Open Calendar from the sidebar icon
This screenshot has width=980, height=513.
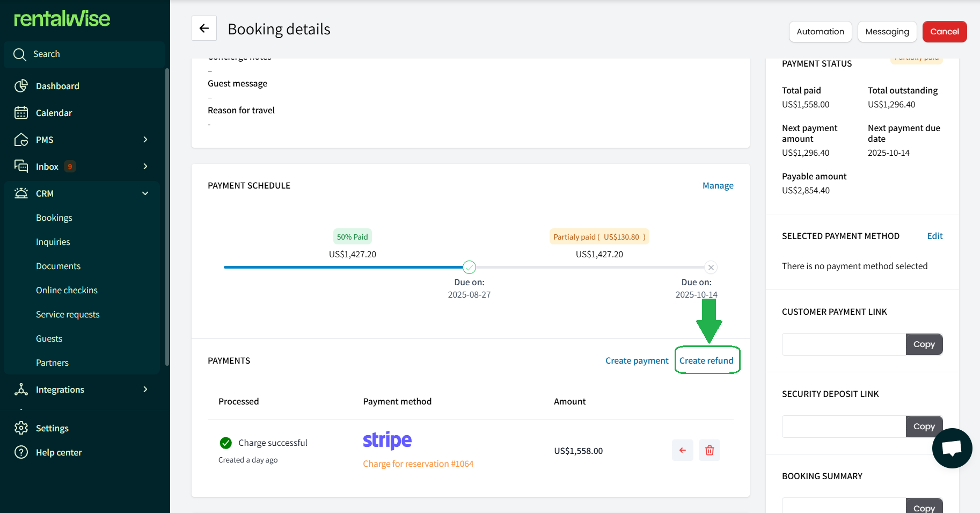(x=21, y=113)
